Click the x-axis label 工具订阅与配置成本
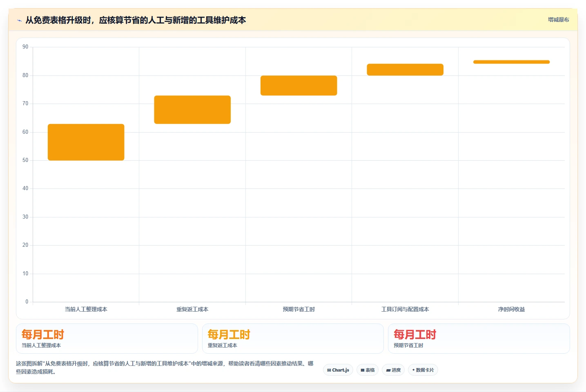Screen dimensions: 586x392 coord(405,309)
